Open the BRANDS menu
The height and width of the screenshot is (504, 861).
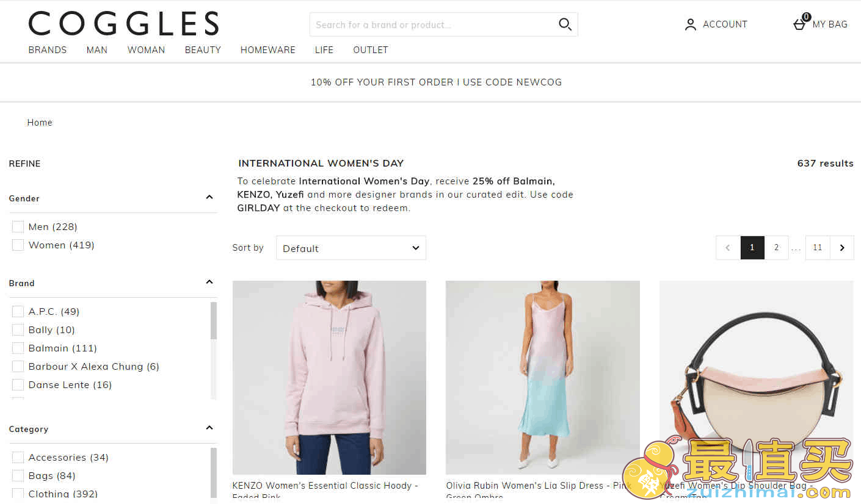[x=48, y=50]
